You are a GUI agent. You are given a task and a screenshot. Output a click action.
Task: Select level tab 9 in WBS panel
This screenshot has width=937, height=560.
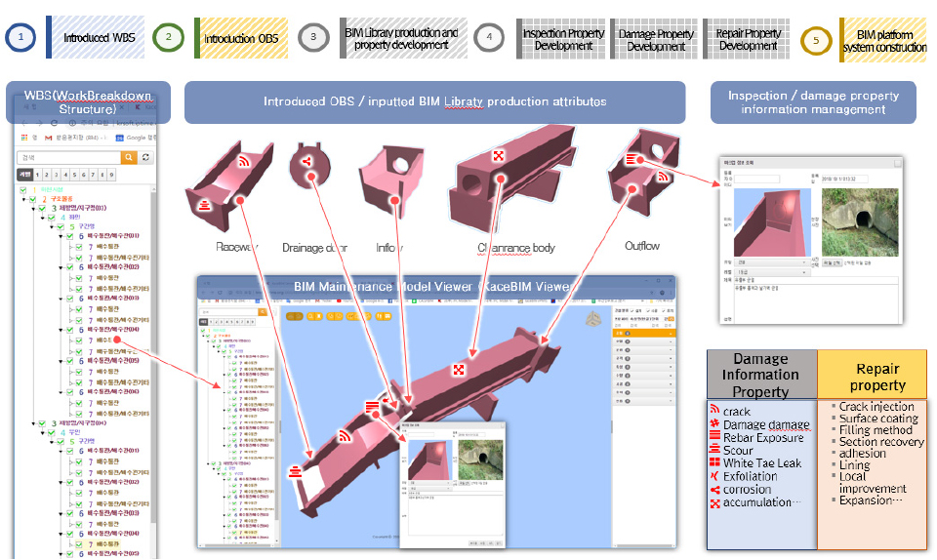[x=111, y=175]
